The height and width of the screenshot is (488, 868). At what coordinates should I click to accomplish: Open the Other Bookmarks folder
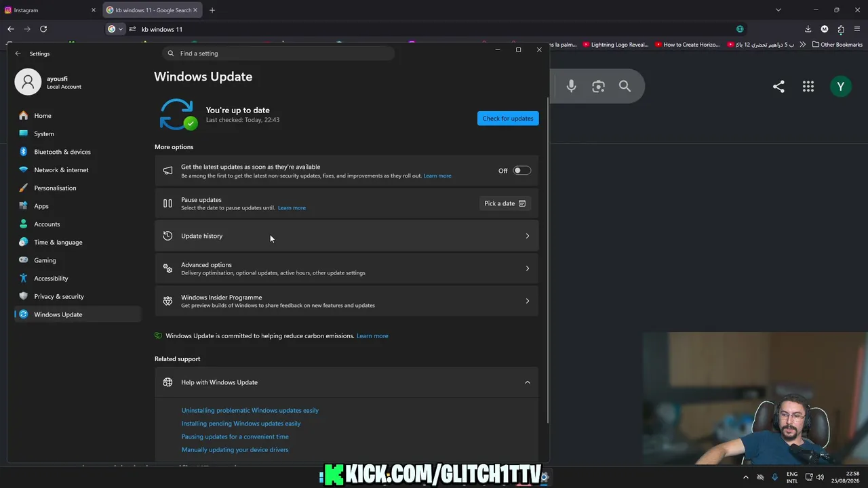click(837, 45)
